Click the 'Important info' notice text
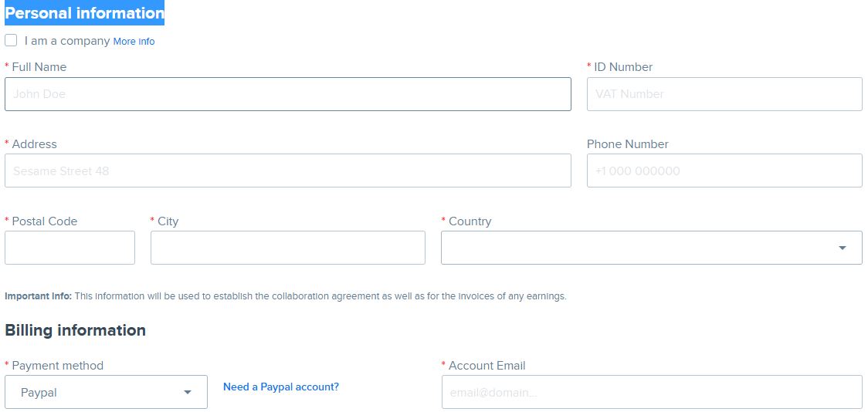This screenshot has width=868, height=412. 285,296
